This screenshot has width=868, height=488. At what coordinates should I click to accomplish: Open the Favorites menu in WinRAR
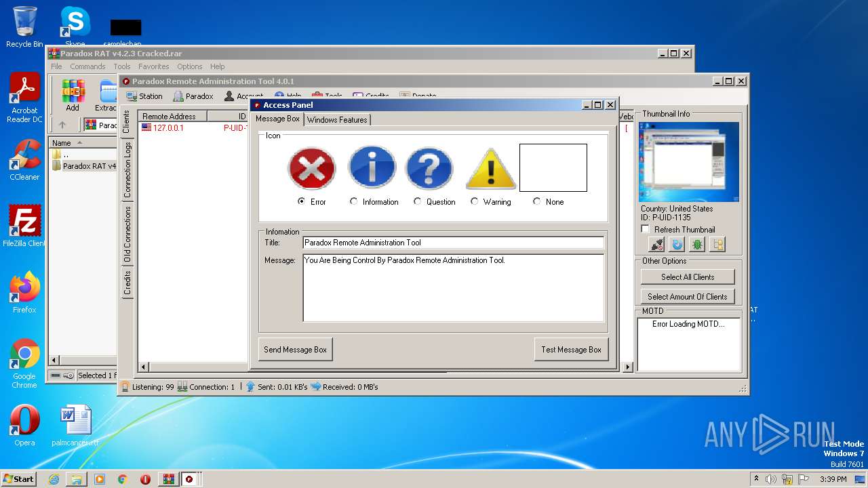pos(154,66)
